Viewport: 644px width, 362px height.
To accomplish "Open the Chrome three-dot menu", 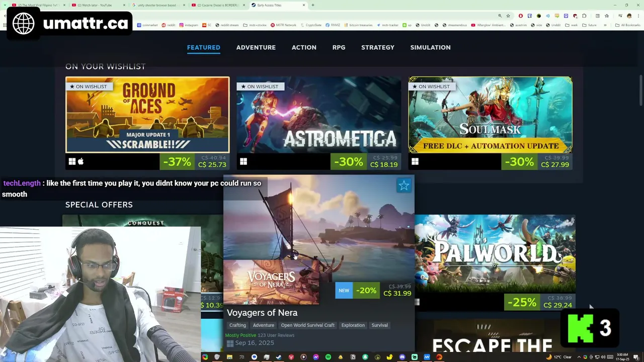I will click(x=638, y=16).
